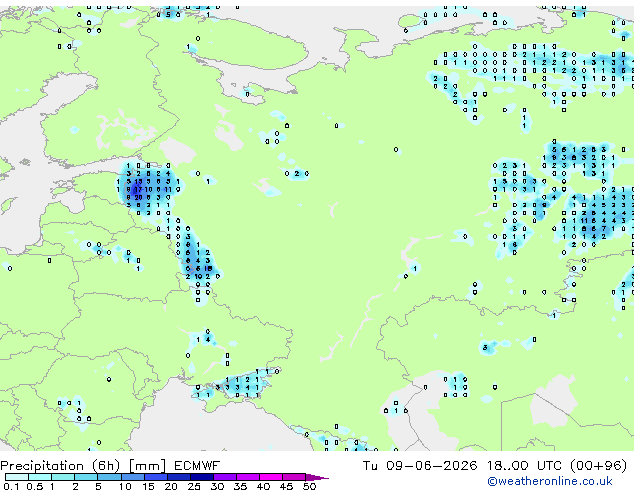This screenshot has width=634, height=490.
Task: Click the purple arrow above 50
Action: point(317,477)
